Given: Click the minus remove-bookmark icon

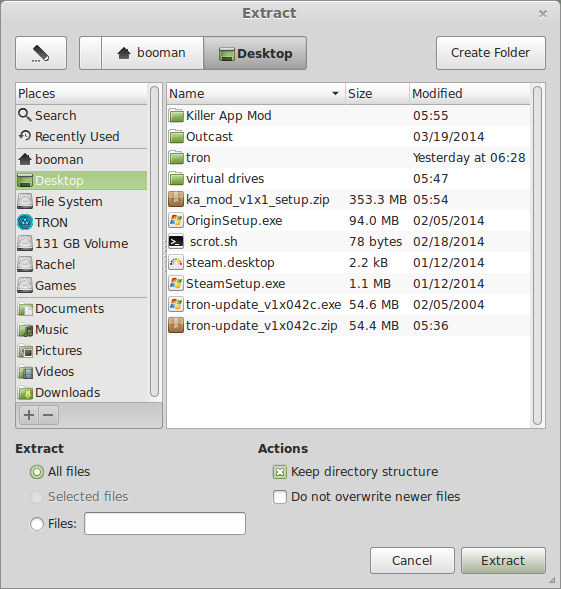Looking at the screenshot, I should pos(48,415).
